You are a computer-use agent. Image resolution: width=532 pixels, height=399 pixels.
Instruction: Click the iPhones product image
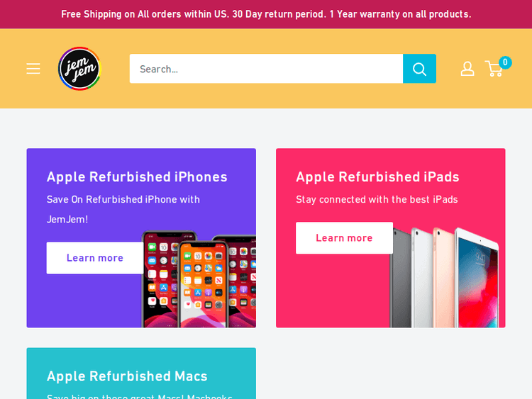(200, 279)
